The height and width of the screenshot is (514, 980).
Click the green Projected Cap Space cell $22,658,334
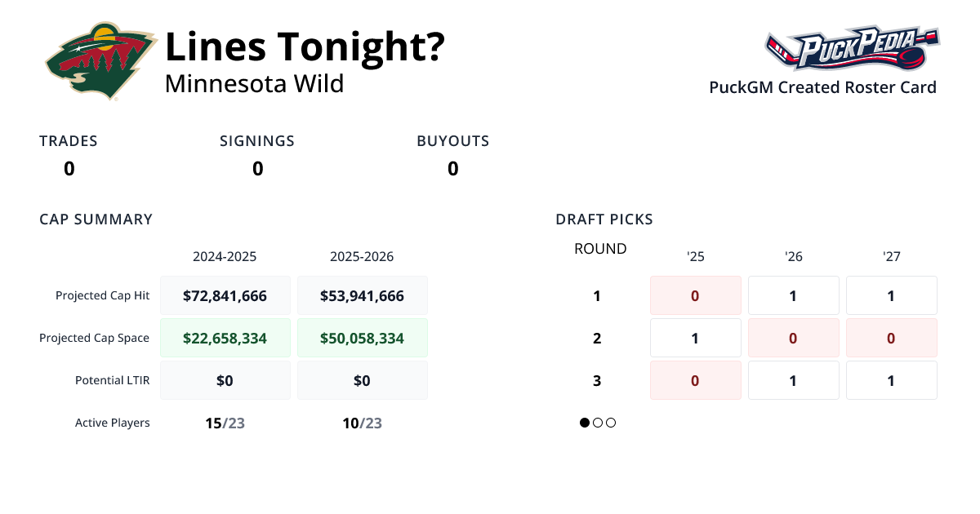225,337
